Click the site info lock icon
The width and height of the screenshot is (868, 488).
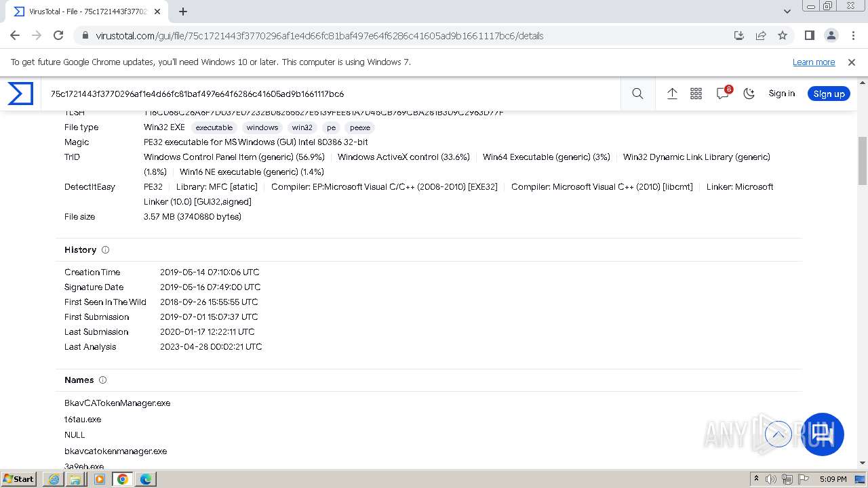(x=85, y=35)
